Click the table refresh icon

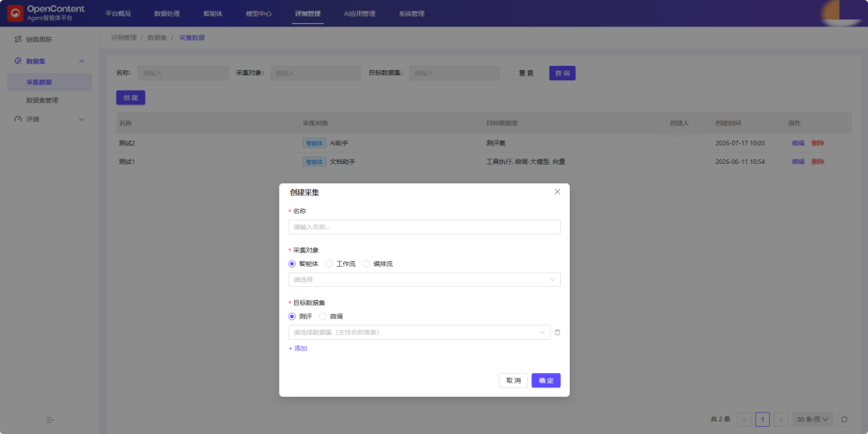click(844, 420)
